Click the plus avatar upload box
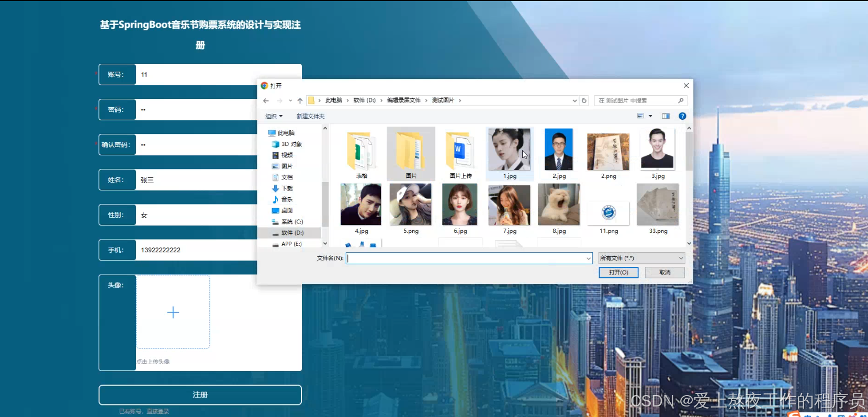 [x=173, y=312]
